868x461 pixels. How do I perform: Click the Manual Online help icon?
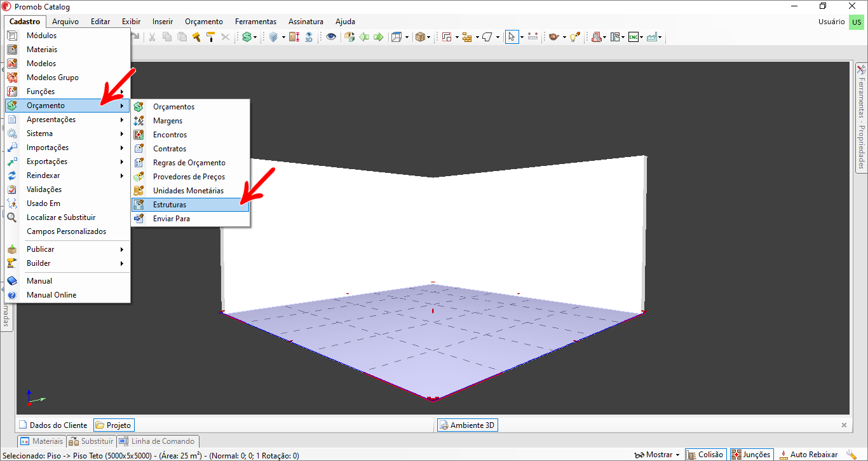[12, 295]
